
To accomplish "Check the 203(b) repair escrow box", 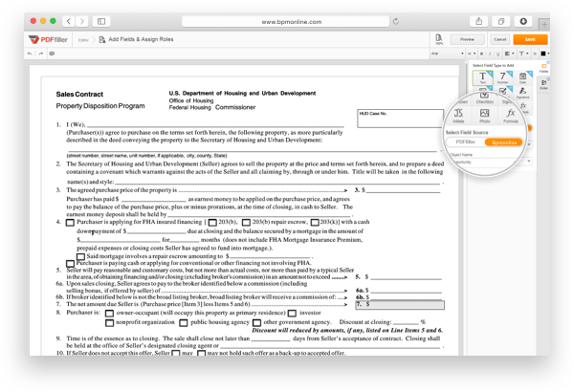I will tap(246, 222).
